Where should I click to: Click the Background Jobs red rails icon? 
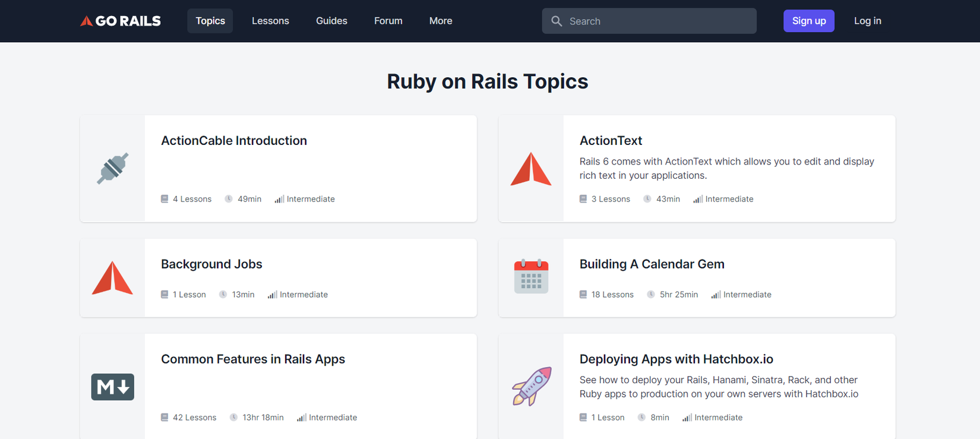click(112, 278)
